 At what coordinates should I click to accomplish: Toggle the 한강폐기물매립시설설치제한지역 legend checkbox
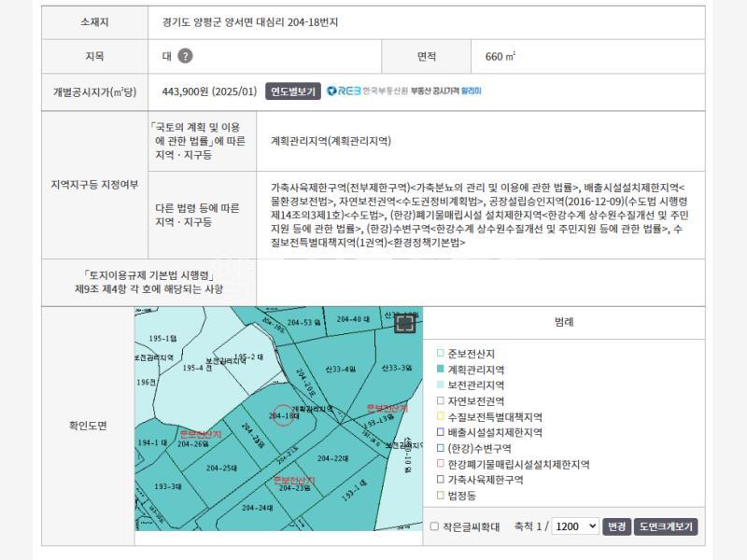[x=440, y=463]
